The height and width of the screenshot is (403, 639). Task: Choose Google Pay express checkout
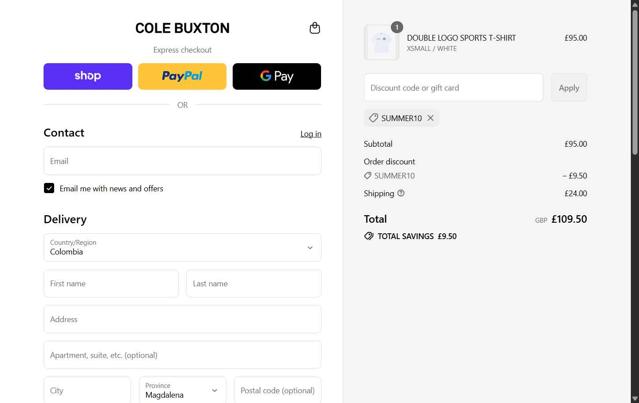[277, 76]
